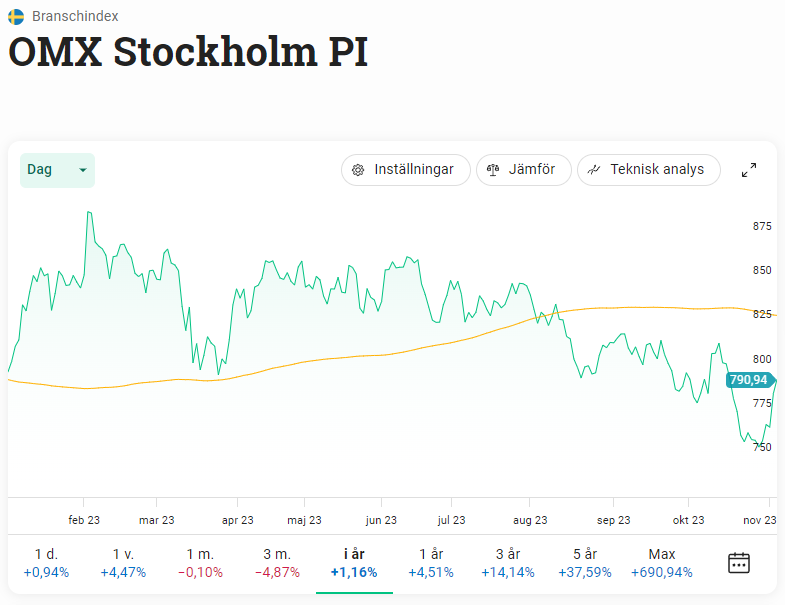The image size is (785, 605).
Task: Expand chart to fullscreen
Action: pos(749,170)
